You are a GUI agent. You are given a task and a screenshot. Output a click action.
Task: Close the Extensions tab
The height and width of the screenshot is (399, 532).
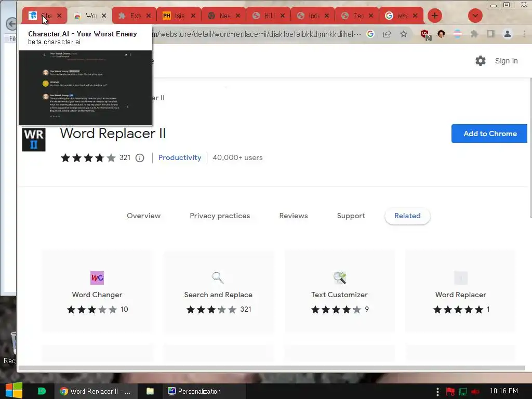(x=148, y=16)
